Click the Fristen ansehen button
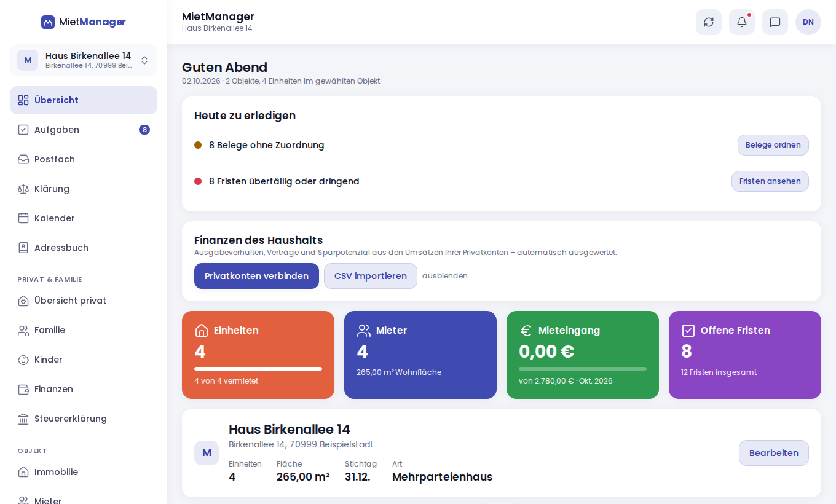 pyautogui.click(x=770, y=181)
